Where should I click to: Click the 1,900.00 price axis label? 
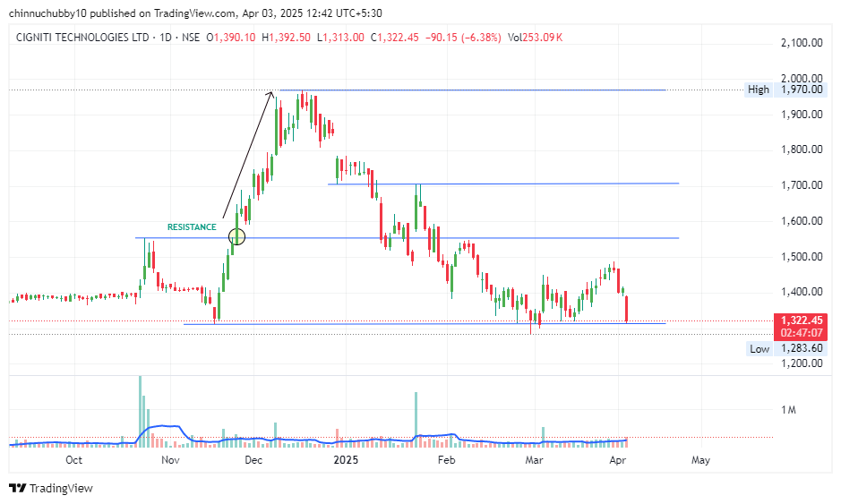coord(802,115)
